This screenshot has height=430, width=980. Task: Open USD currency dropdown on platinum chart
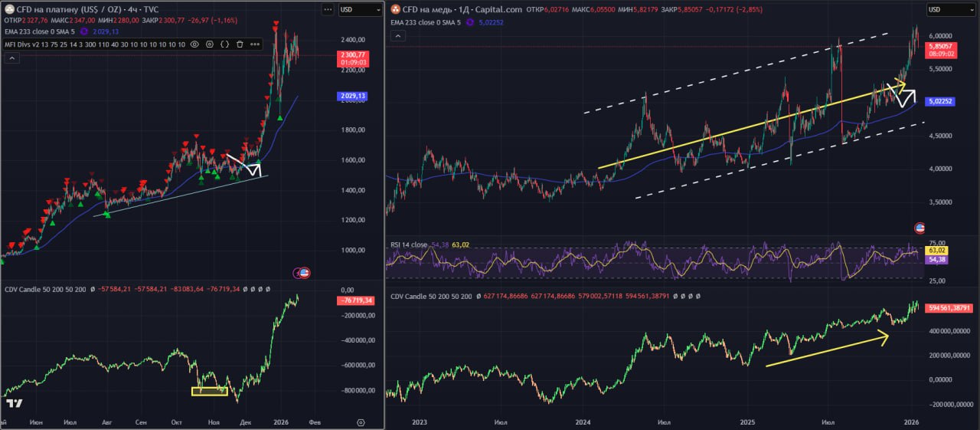coord(359,9)
